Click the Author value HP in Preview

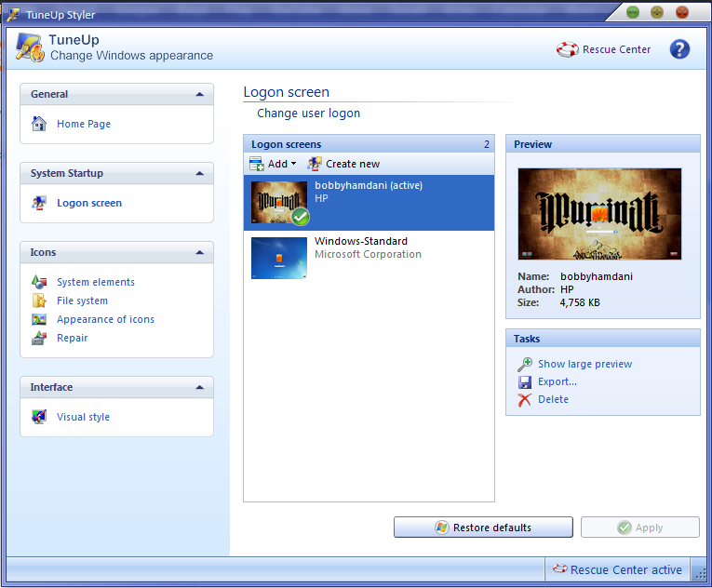pos(567,289)
